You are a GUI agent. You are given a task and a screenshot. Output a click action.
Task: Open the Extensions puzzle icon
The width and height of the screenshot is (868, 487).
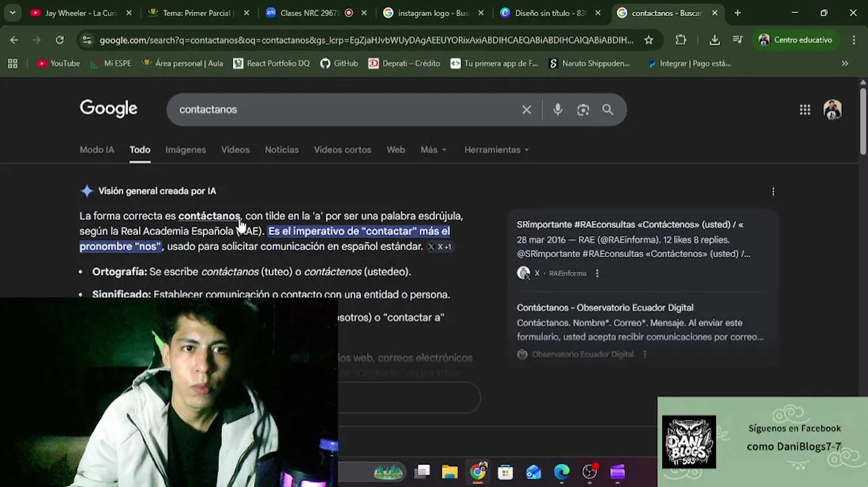tap(681, 40)
